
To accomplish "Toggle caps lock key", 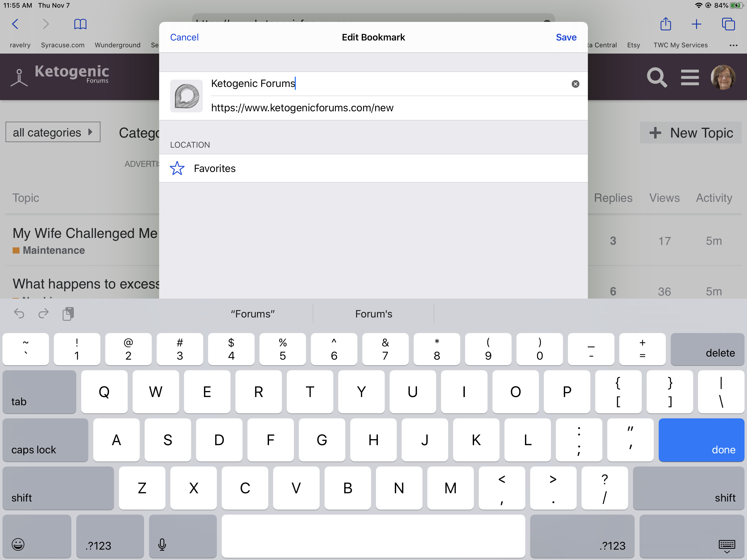I will 45,440.
